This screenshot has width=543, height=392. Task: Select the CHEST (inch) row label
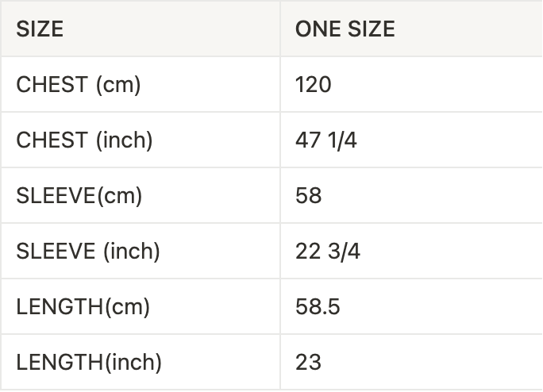(x=84, y=140)
